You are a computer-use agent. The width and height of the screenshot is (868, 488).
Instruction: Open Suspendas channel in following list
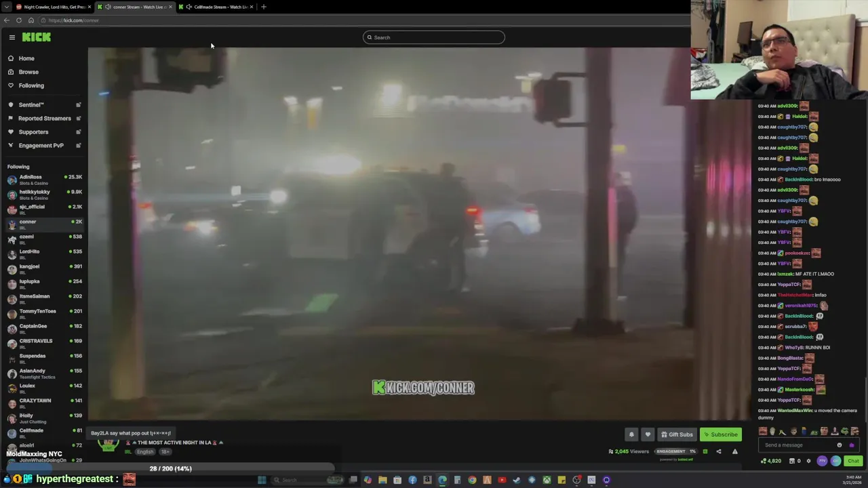44,359
